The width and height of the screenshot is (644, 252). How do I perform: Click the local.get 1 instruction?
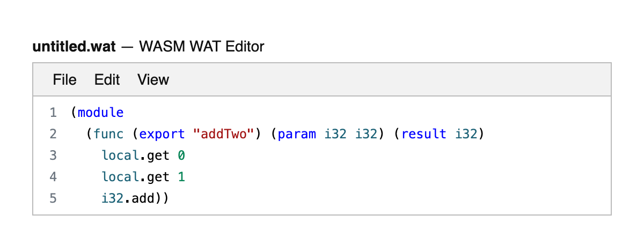pos(143,176)
